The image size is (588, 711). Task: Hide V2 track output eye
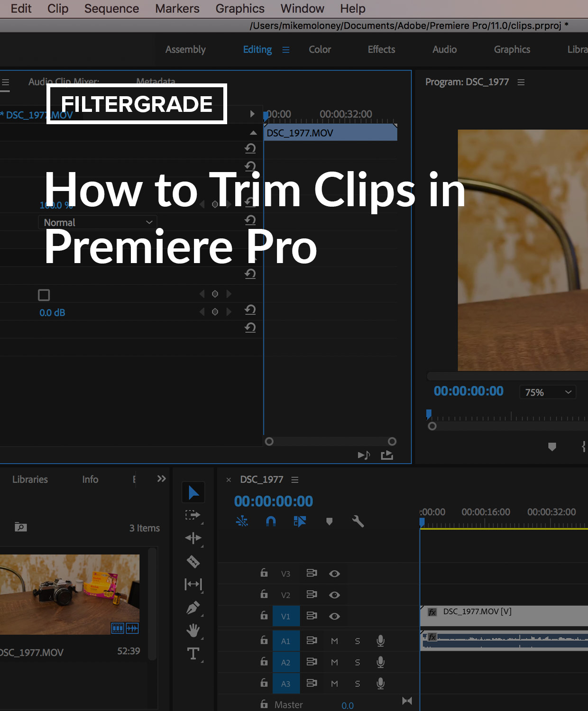pyautogui.click(x=334, y=595)
